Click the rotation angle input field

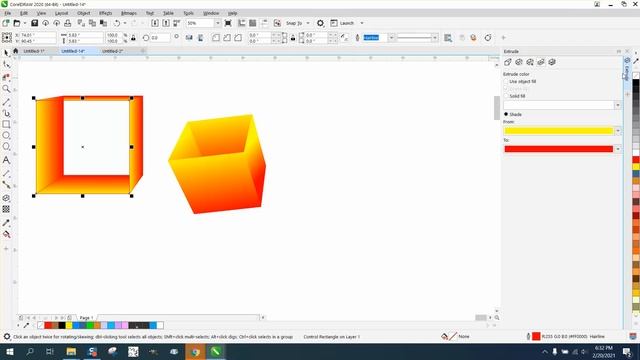pyautogui.click(x=160, y=38)
